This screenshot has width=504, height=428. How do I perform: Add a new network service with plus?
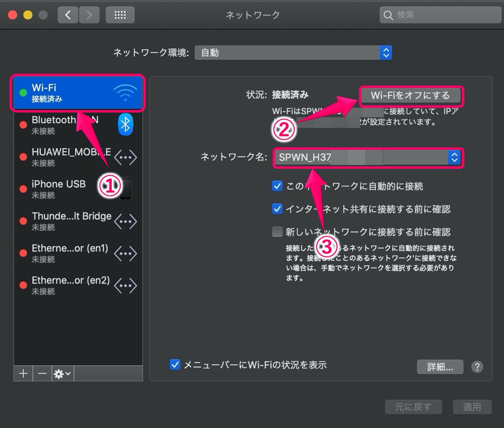(24, 373)
